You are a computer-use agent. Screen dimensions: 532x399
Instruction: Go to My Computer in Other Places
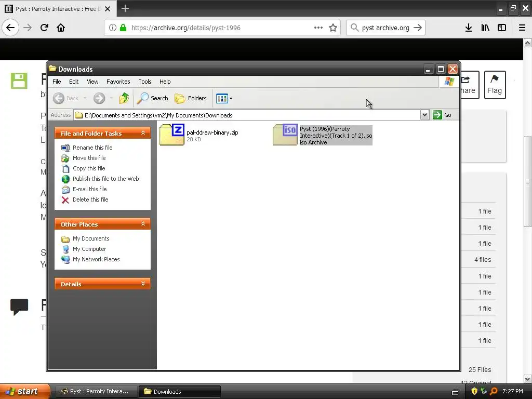pyautogui.click(x=89, y=249)
